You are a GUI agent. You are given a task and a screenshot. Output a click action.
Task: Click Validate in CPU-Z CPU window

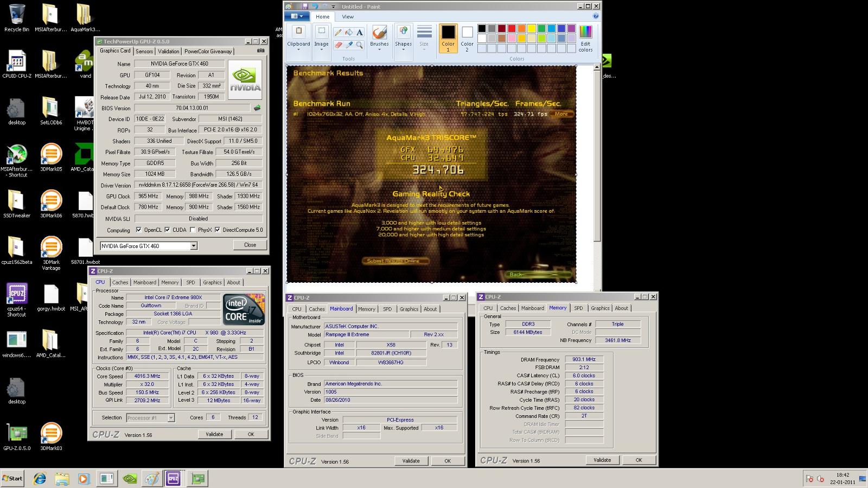(x=214, y=434)
